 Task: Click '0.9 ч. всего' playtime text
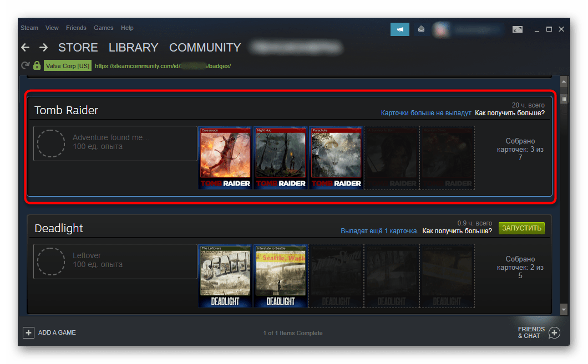point(474,223)
